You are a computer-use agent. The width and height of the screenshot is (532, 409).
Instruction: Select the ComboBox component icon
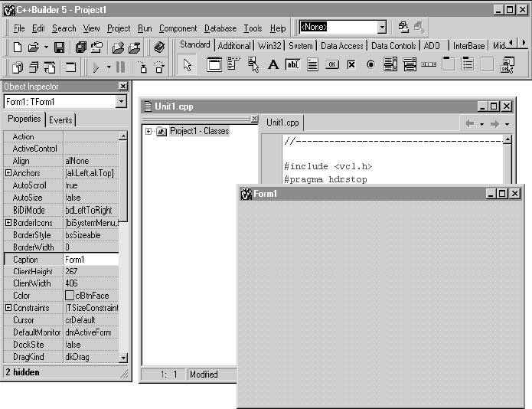coord(410,64)
